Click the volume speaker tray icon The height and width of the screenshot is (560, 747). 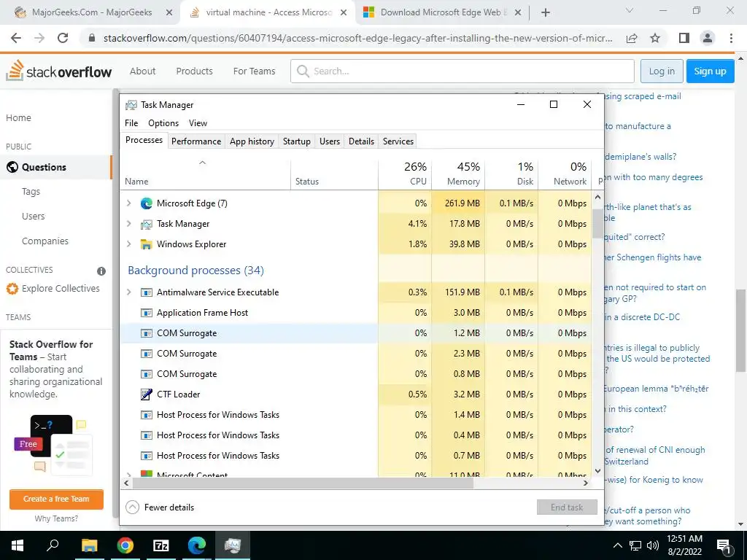653,545
